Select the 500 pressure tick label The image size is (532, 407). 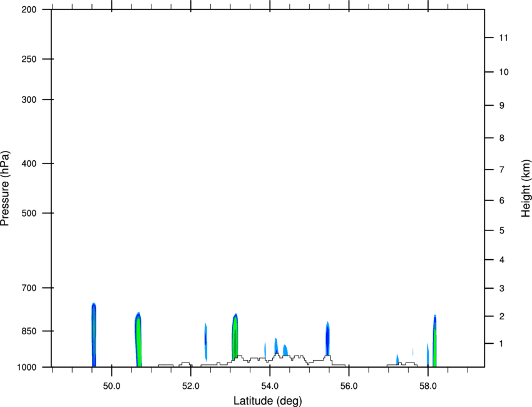pyautogui.click(x=29, y=213)
